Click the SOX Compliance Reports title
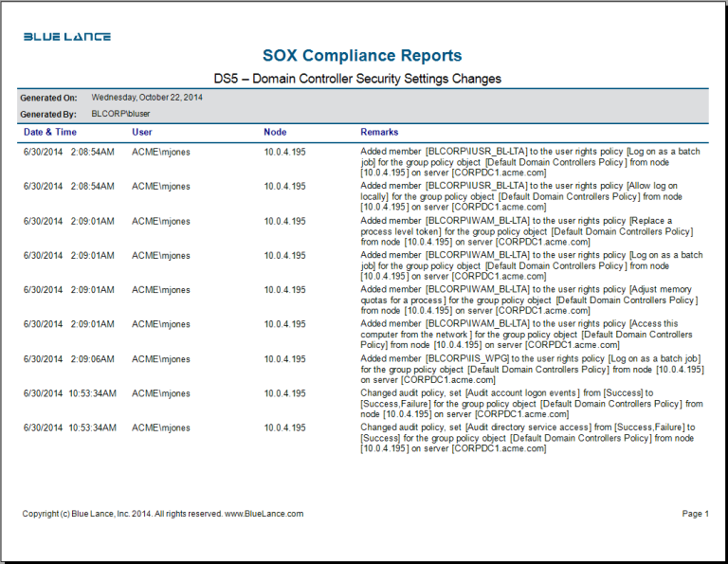728x564 pixels. coord(362,56)
